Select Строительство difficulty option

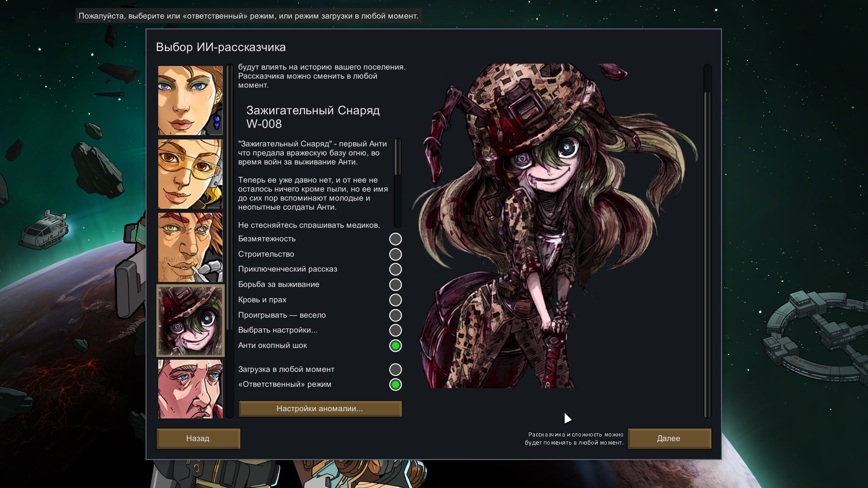pos(395,254)
